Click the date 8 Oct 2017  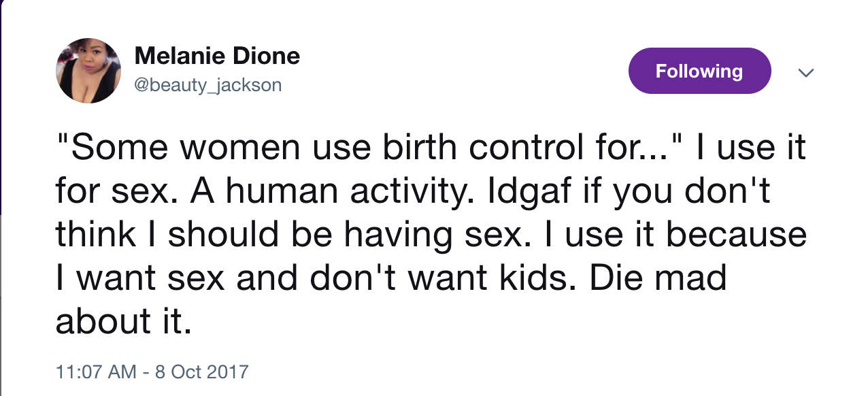(203, 372)
